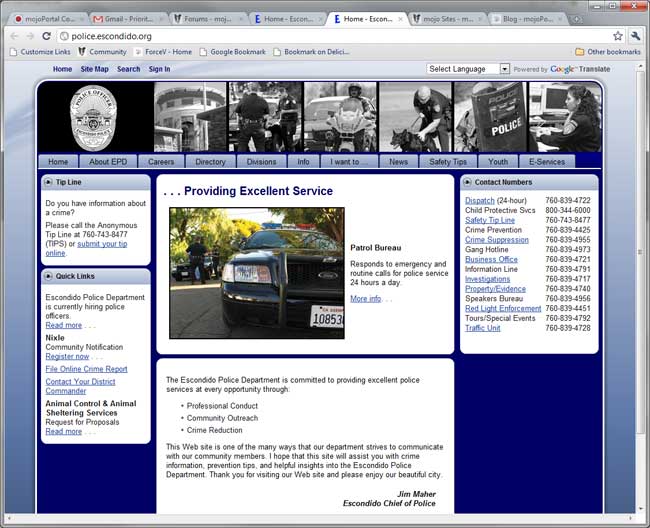The image size is (650, 528).
Task: Collapse the Tip Line panel arrow icon
Action: pos(48,183)
